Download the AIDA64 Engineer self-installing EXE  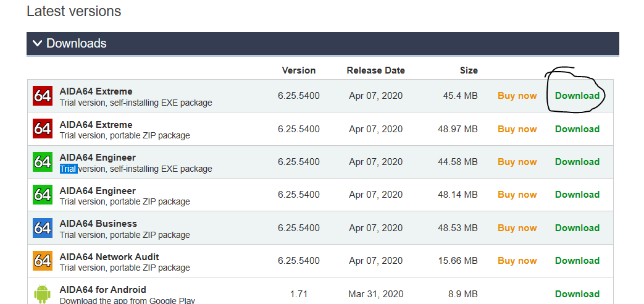(x=577, y=162)
